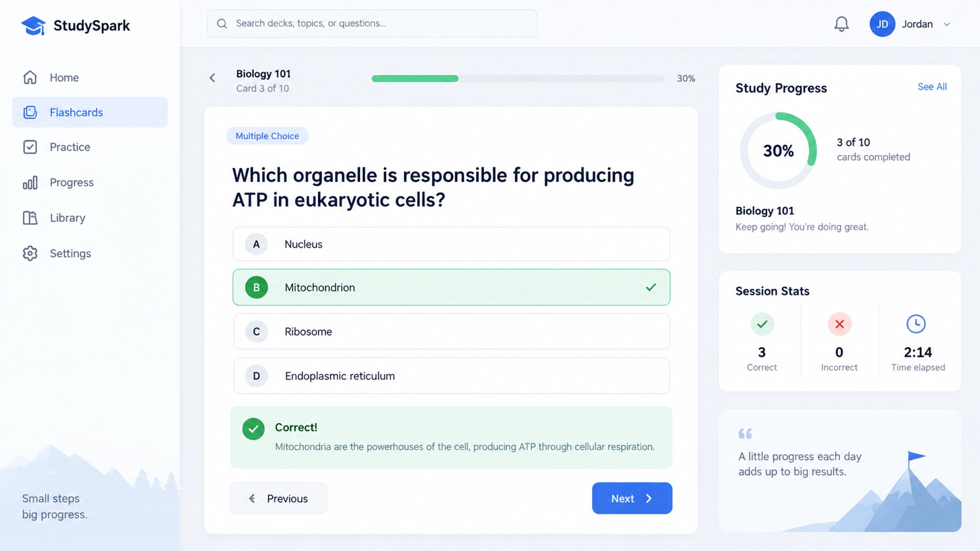Image resolution: width=980 pixels, height=551 pixels.
Task: Click the Multiple Choice tag
Action: [267, 136]
